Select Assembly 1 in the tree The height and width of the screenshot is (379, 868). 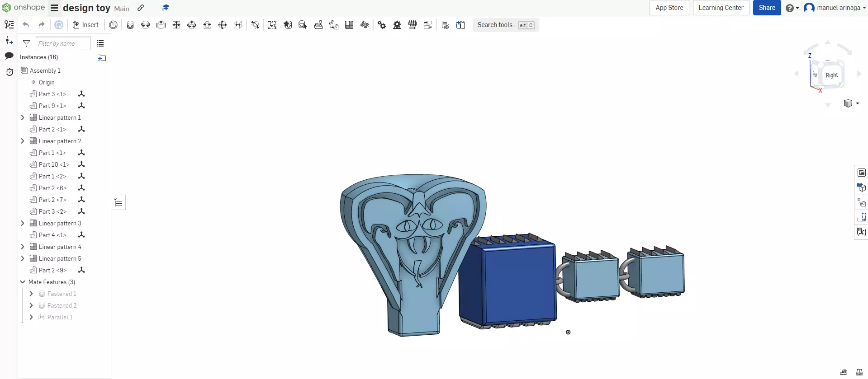(x=45, y=70)
